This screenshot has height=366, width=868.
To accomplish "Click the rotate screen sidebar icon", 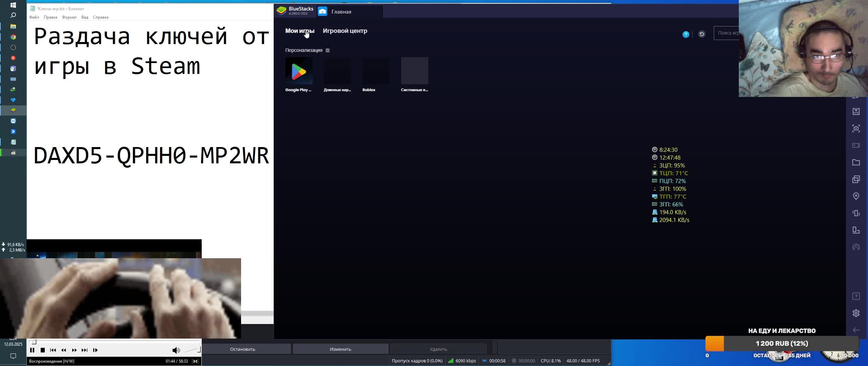I will [x=856, y=230].
